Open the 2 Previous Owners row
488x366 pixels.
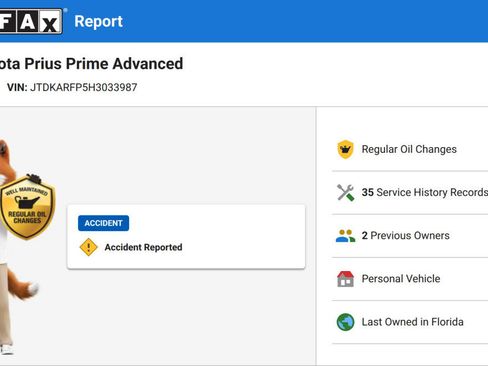coord(410,236)
